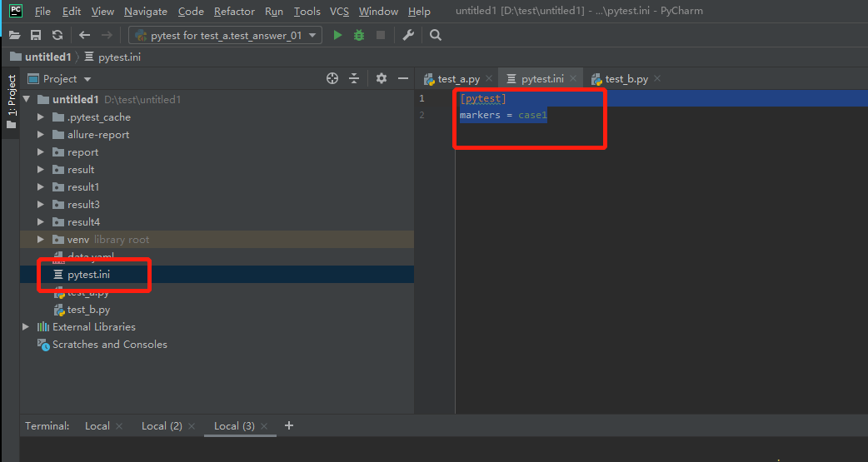Close the Local (3) terminal tab
Screen dimensions: 868x462
264,426
